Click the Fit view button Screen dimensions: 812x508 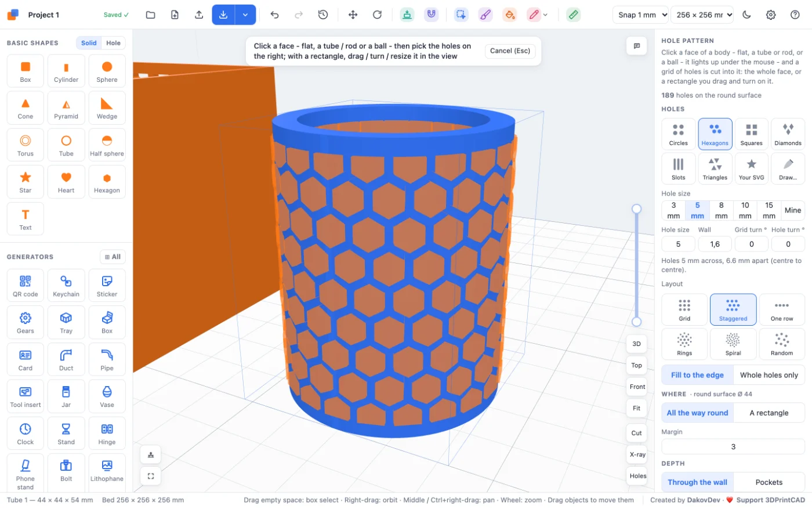[637, 408]
